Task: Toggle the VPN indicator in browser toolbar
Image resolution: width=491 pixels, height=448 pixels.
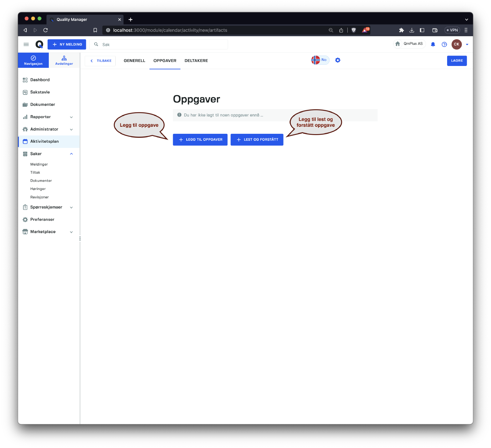Action: 452,30
